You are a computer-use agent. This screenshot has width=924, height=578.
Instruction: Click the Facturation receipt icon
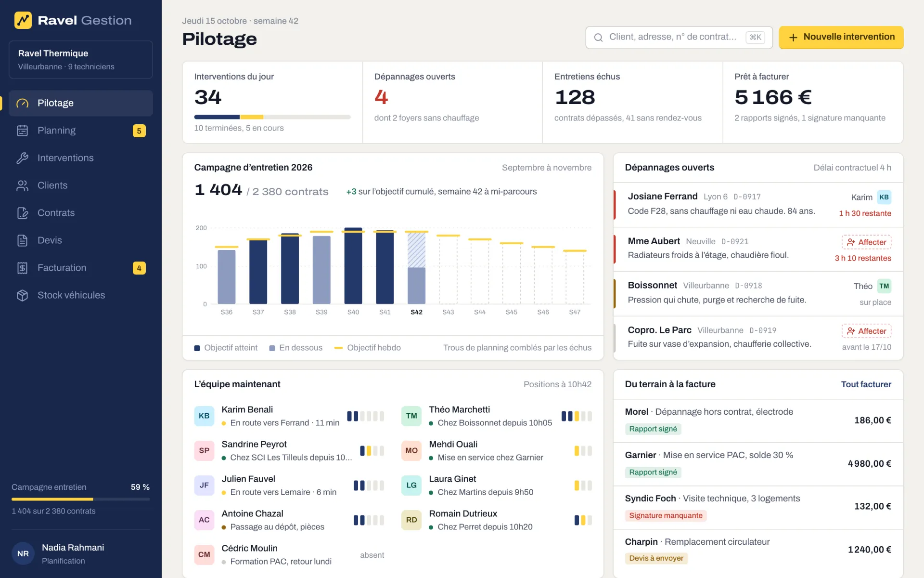point(22,268)
